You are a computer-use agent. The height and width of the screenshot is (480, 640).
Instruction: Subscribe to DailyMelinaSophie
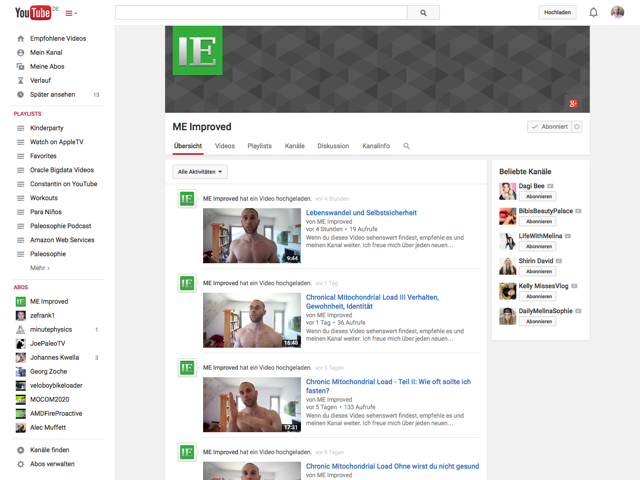coord(539,322)
